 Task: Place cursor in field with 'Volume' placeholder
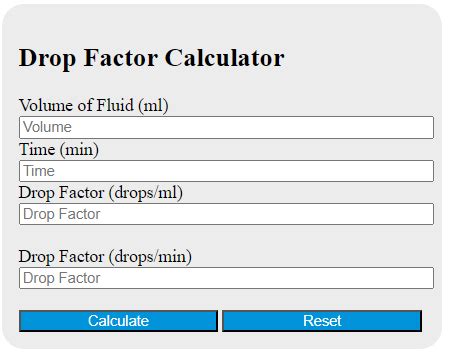click(226, 127)
